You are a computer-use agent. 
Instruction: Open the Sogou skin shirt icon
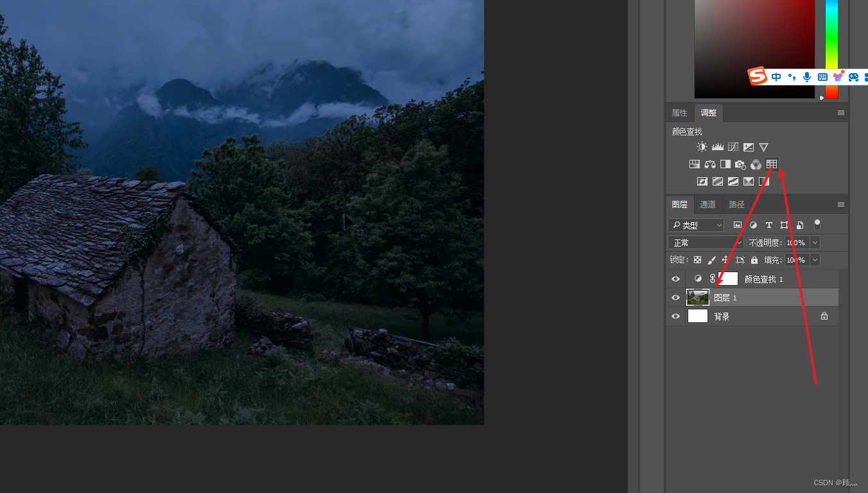838,76
